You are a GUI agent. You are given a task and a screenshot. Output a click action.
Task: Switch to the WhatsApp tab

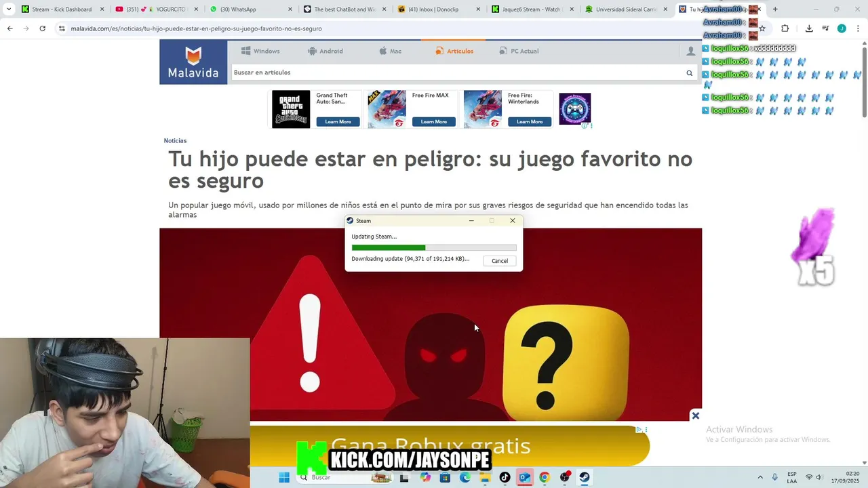(250, 9)
